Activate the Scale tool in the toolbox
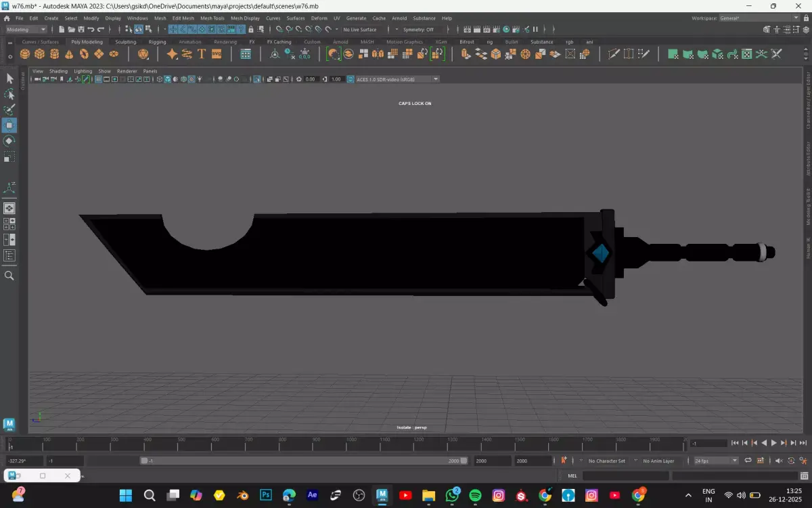 pyautogui.click(x=9, y=156)
